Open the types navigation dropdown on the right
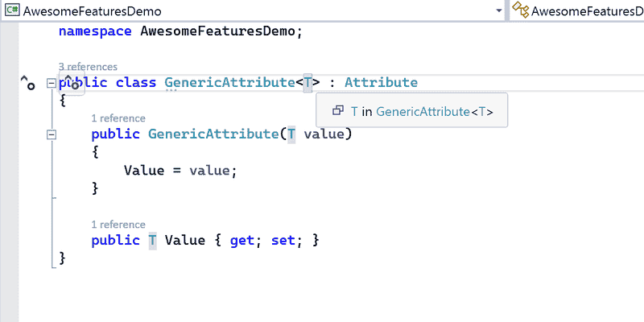644x322 pixels. [x=577, y=10]
